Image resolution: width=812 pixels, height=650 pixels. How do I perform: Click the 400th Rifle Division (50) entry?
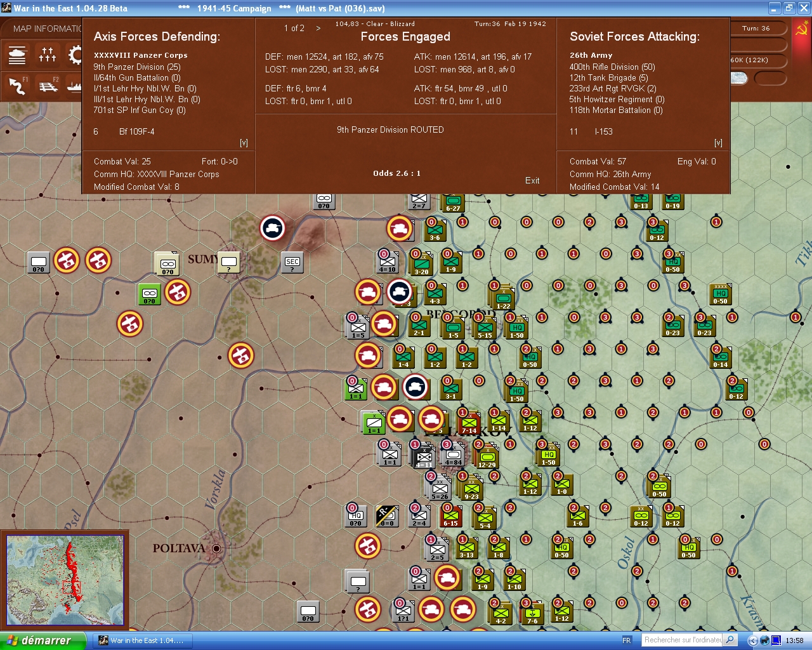tap(612, 67)
